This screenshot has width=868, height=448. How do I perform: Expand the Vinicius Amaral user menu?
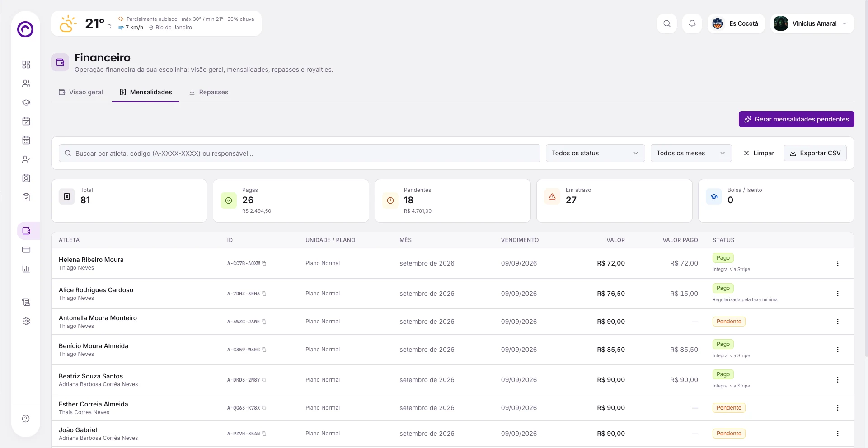[x=812, y=23]
